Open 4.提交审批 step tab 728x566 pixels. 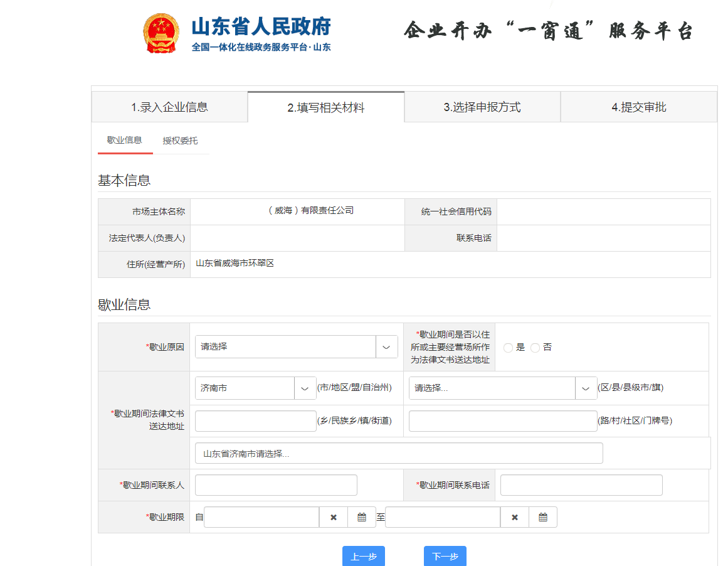[x=638, y=107]
